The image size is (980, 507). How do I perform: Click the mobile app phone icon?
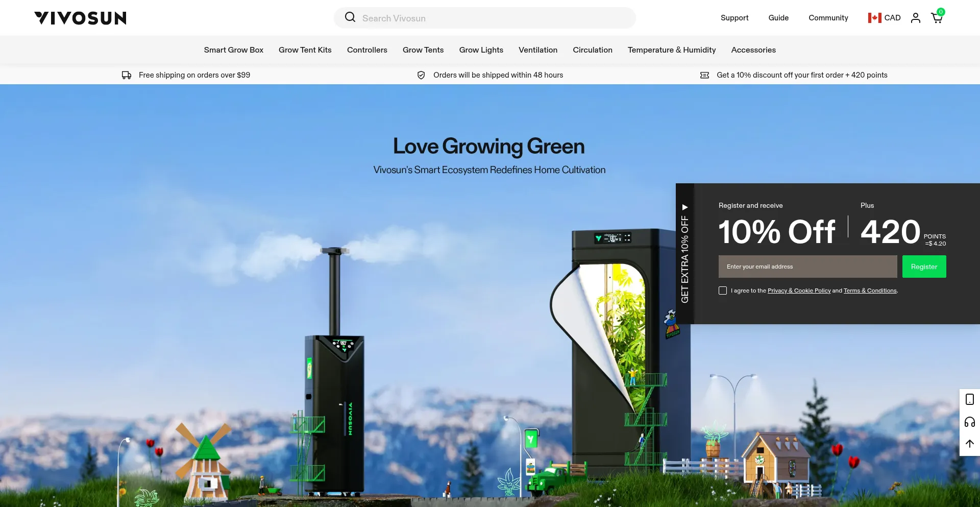969,399
